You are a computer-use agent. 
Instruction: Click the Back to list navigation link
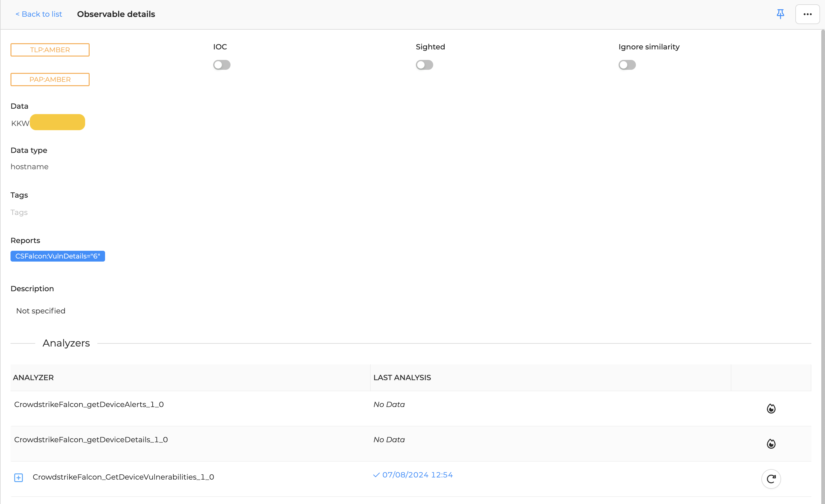(x=38, y=14)
